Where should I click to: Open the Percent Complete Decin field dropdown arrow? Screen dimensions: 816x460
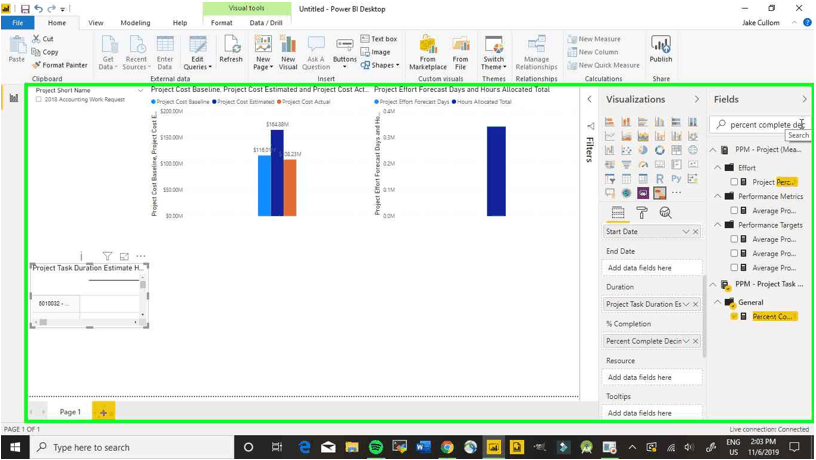[686, 341]
